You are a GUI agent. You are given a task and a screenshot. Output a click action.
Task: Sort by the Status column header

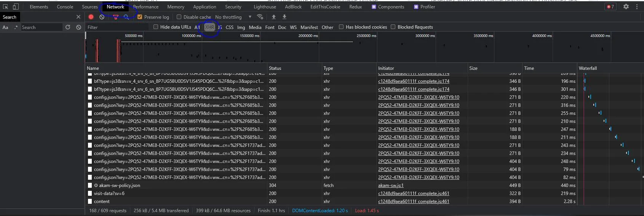point(294,68)
